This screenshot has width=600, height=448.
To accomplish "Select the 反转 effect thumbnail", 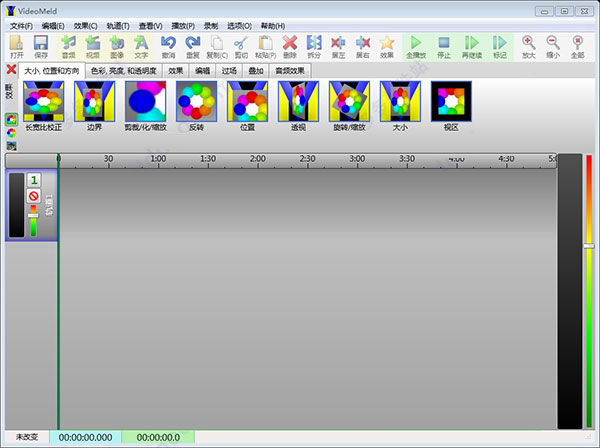I will (196, 101).
